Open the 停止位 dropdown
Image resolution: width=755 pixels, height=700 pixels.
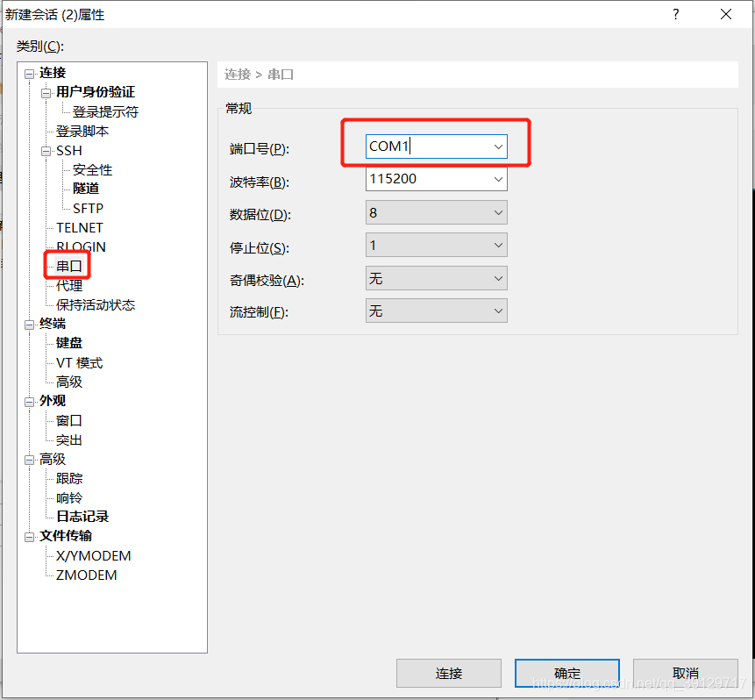click(x=498, y=246)
